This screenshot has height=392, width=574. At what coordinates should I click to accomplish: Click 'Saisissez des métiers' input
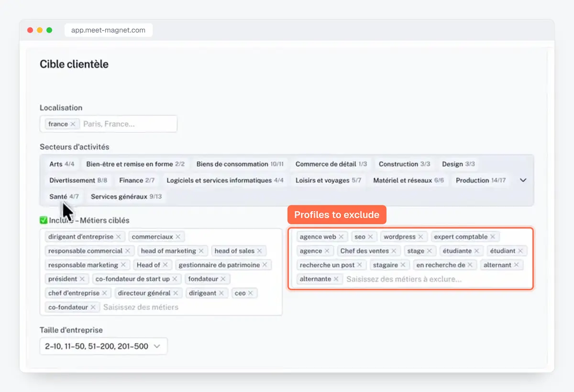coord(141,307)
